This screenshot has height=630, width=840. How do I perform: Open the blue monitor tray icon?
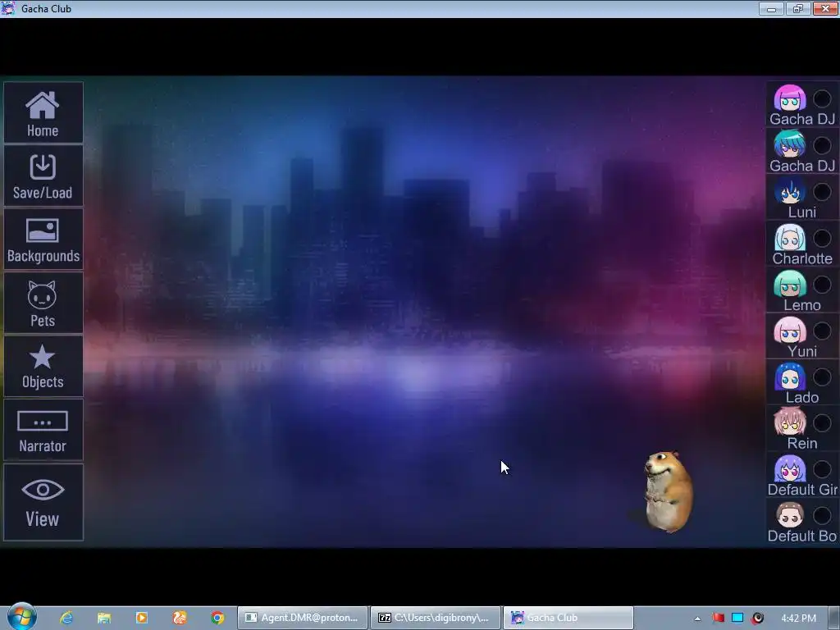pyautogui.click(x=737, y=618)
